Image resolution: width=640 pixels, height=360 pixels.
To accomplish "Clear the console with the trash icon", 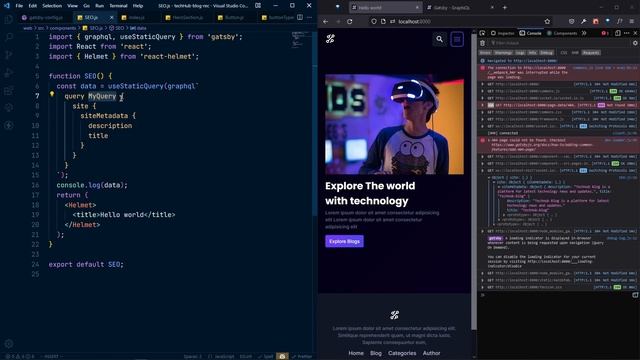I will (x=482, y=43).
